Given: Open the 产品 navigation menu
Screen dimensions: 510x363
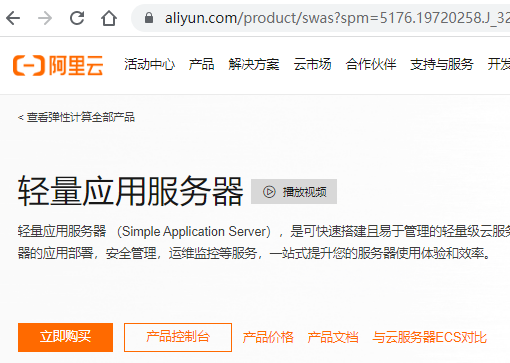Looking at the screenshot, I should click(201, 64).
